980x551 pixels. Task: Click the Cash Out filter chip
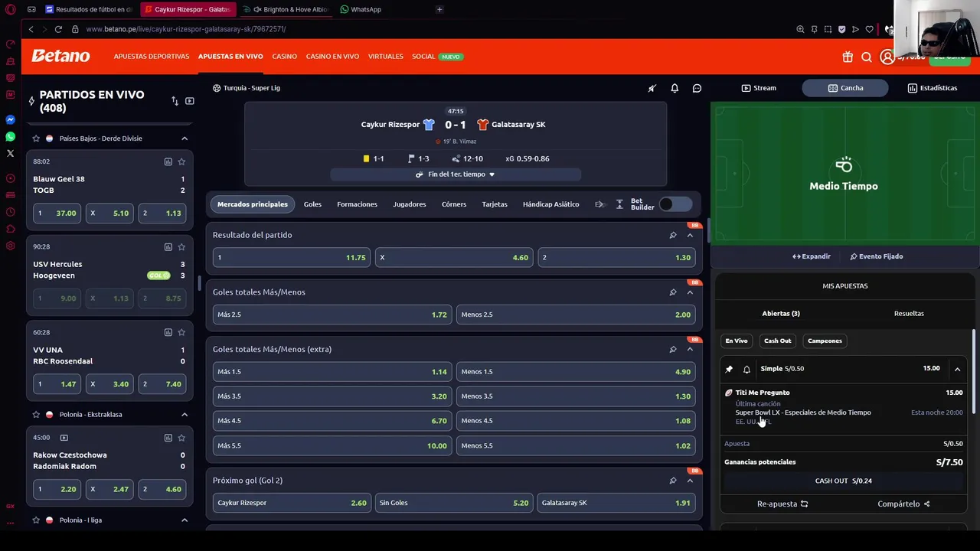(777, 341)
